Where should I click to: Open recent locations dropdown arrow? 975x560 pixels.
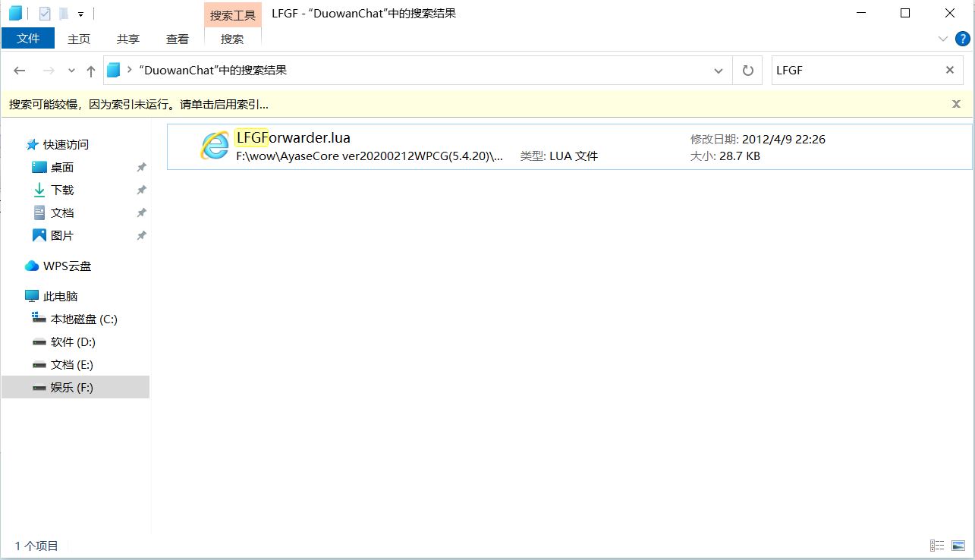(x=71, y=71)
